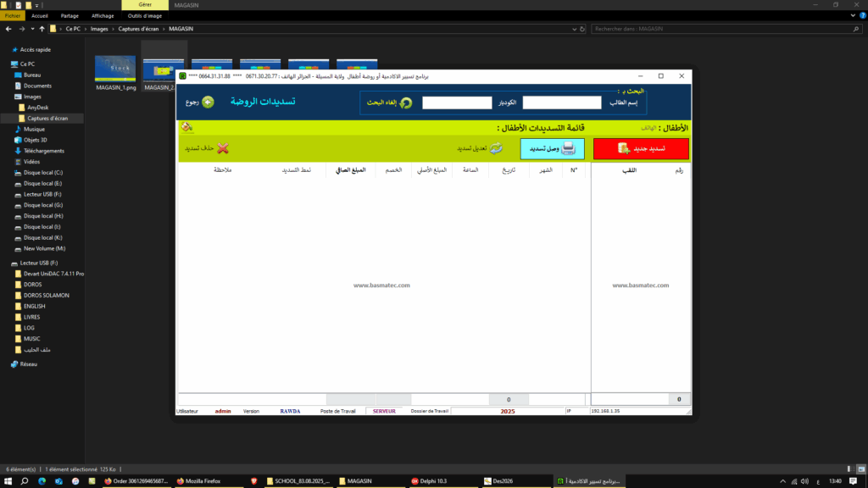This screenshot has height=488, width=868.
Task: Click the small icon left of the payments list header
Action: 187,127
